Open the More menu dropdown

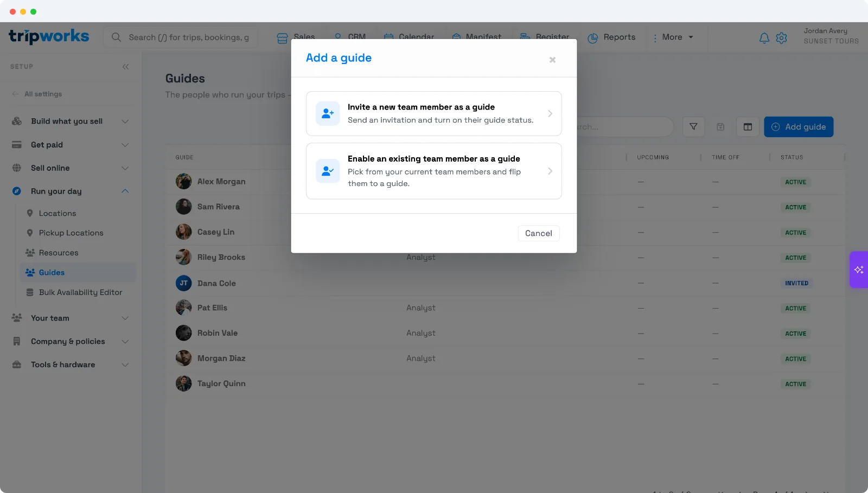[x=673, y=37]
